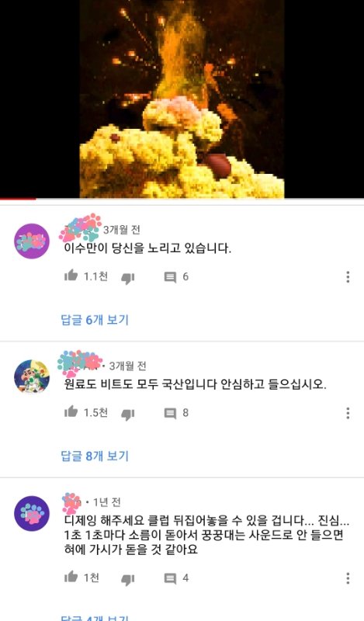Open the dark purple avatar of third commenter
Viewport: 364px width, 621px height.
click(x=32, y=513)
